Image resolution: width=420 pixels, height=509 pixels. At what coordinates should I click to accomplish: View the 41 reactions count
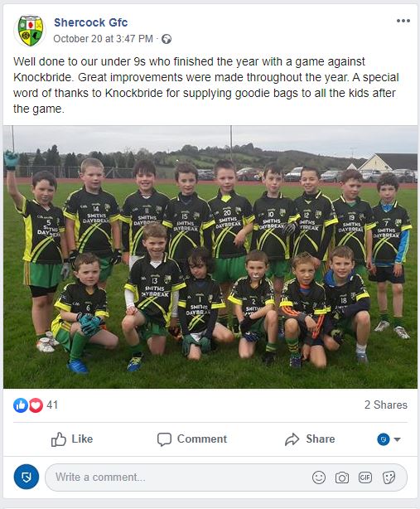point(52,405)
